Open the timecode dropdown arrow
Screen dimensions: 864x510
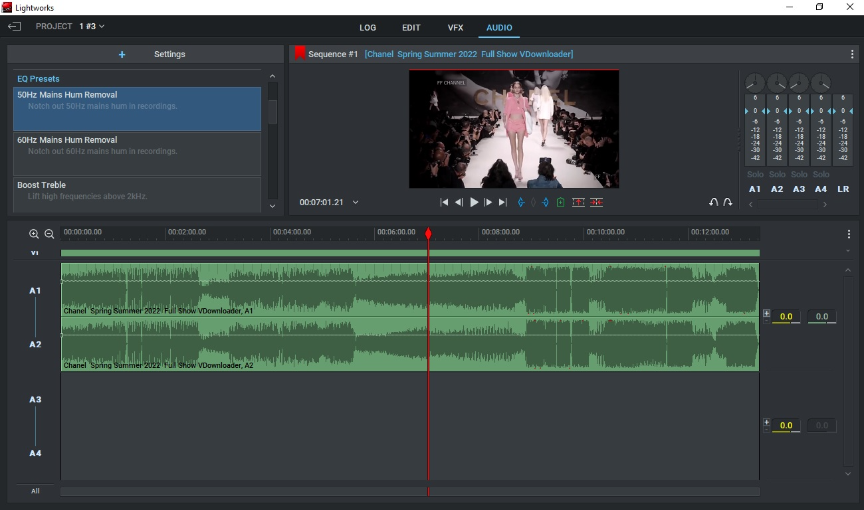pos(355,202)
